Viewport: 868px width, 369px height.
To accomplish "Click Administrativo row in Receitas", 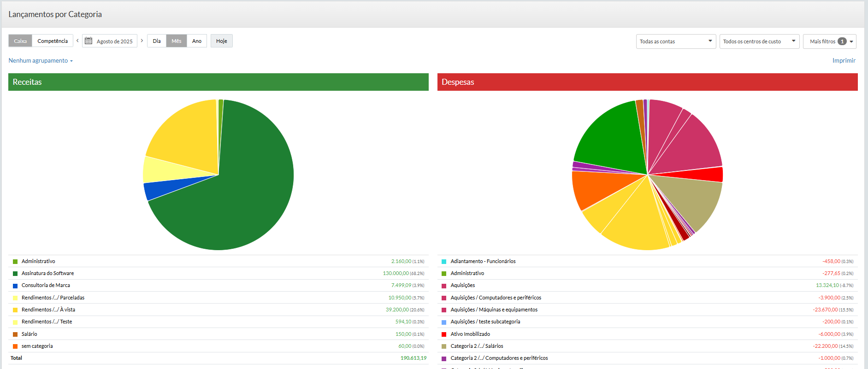I will click(x=218, y=261).
